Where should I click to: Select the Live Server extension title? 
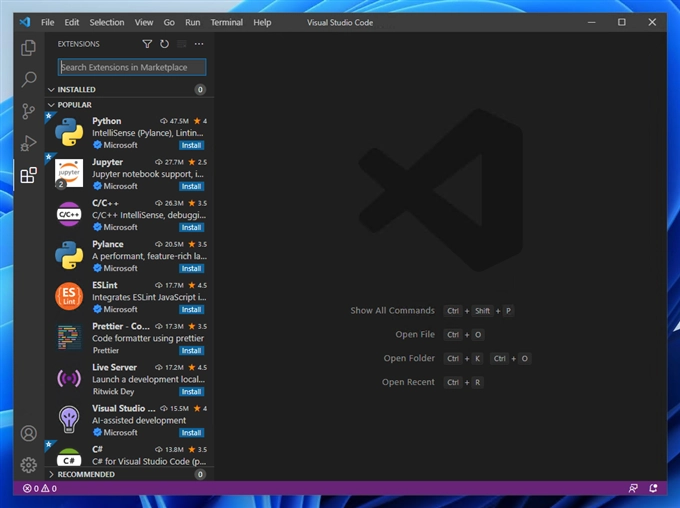(x=114, y=367)
